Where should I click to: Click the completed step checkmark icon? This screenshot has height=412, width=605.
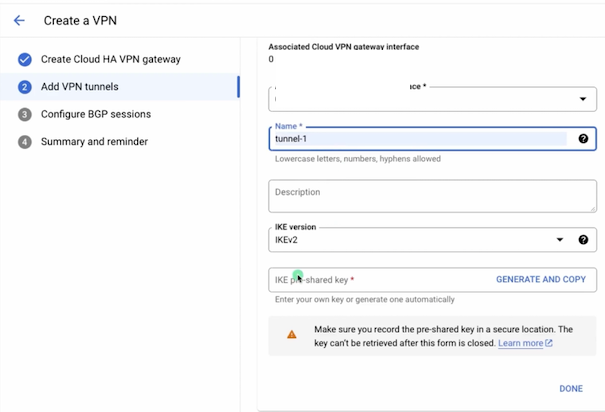click(x=25, y=59)
